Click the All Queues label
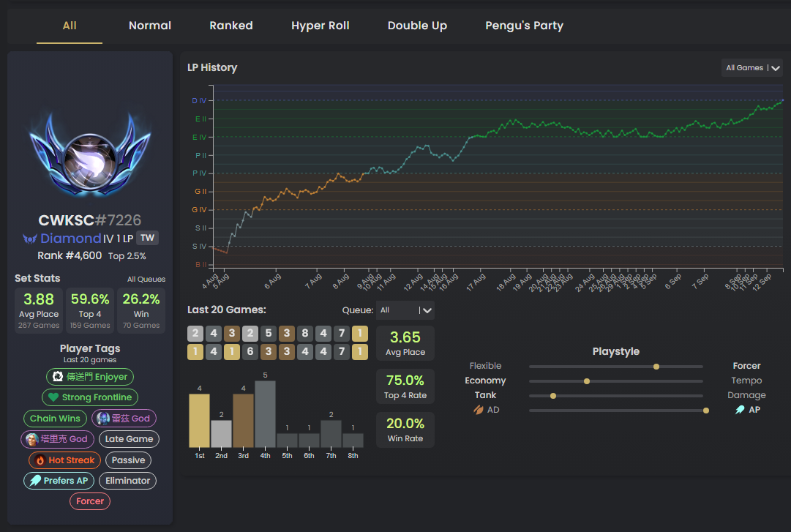Image resolution: width=791 pixels, height=532 pixels. (146, 280)
